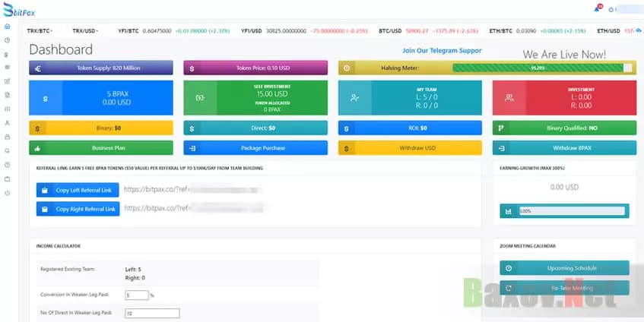The height and width of the screenshot is (322, 644).
Task: Click the power icon at the sidebar bottom
Action: pyautogui.click(x=7, y=193)
